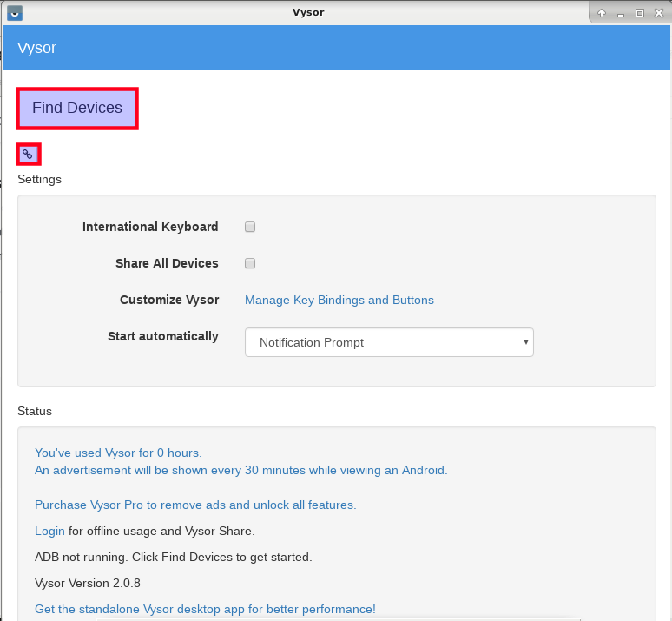Open Manage Key Bindings and Buttons link
672x621 pixels.
[x=339, y=300]
